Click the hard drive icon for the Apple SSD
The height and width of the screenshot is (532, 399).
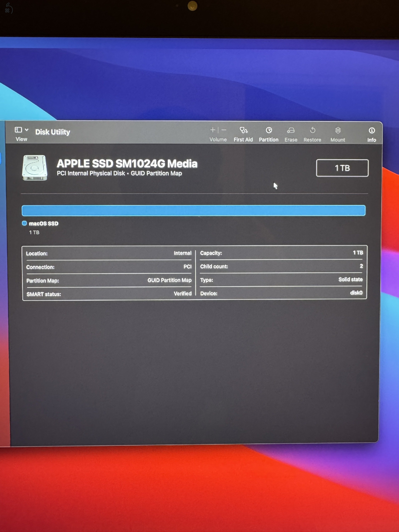tap(35, 168)
